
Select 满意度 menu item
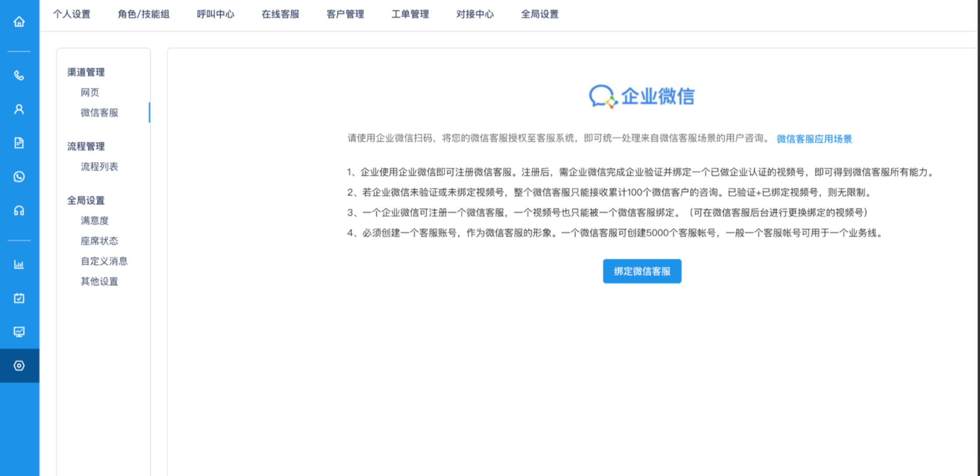tap(95, 221)
